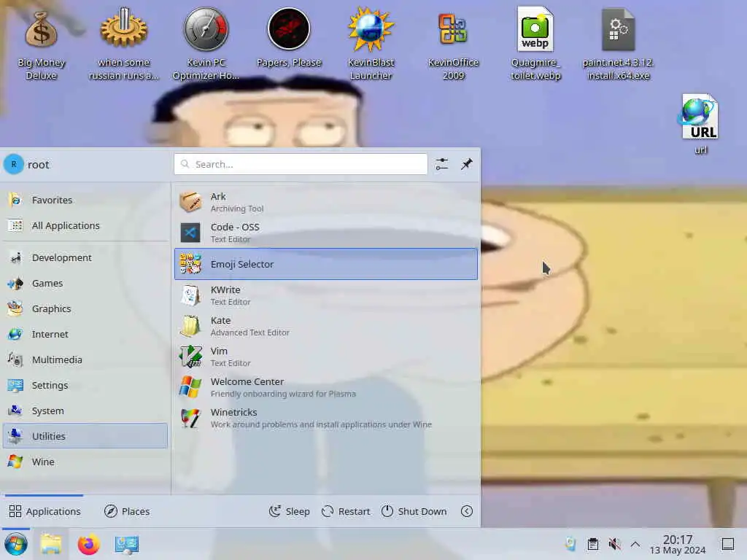
Task: Open launcher configure sliders icon
Action: 441,164
